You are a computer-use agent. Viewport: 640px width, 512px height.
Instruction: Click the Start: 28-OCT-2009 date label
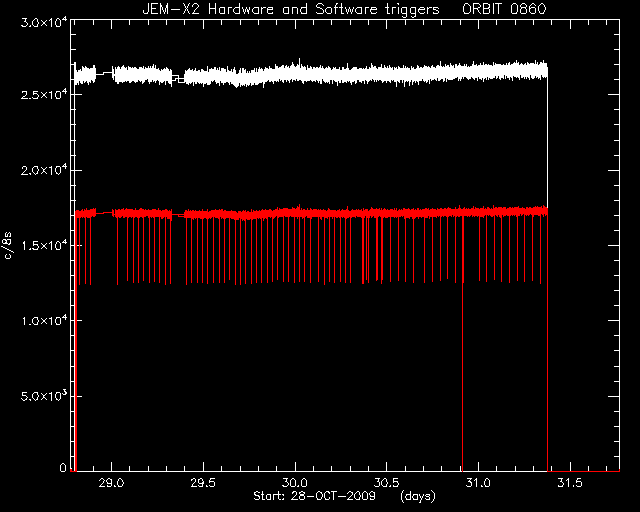314,496
